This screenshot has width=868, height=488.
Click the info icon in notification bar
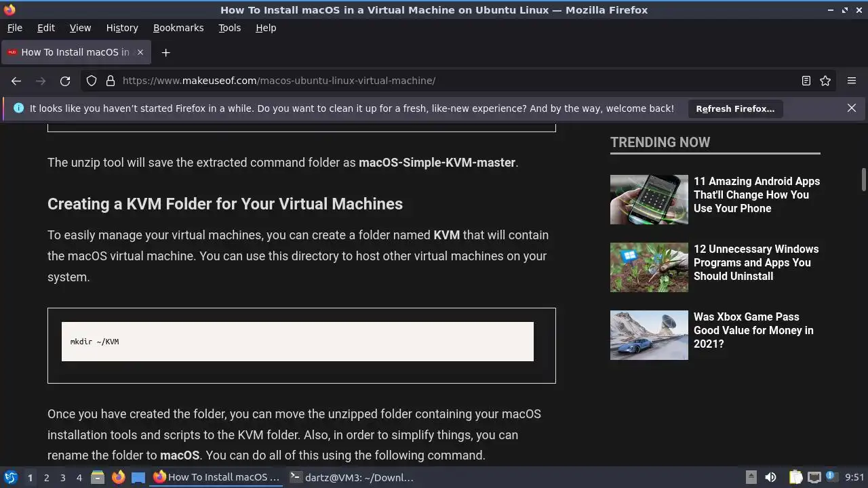[18, 108]
